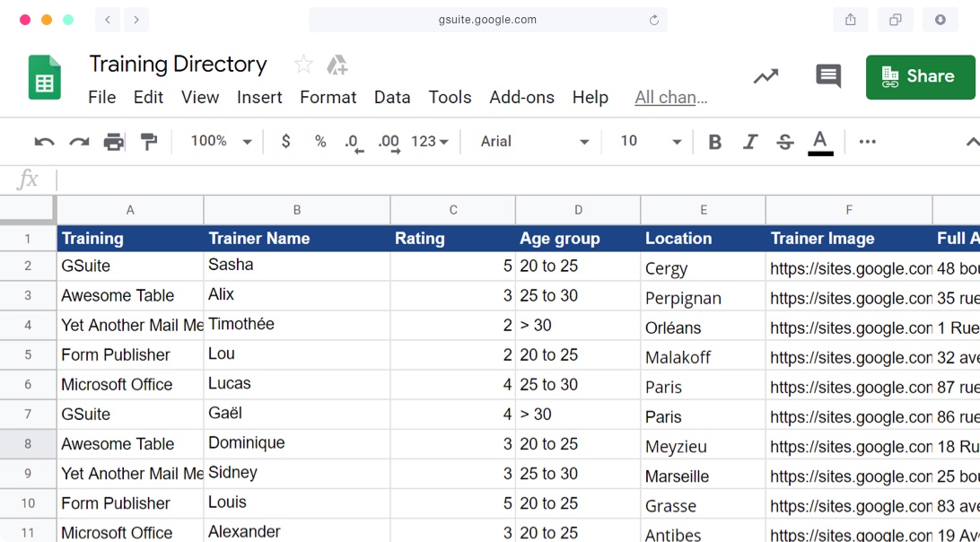Click the Training Directory title
The width and height of the screenshot is (980, 542).
[x=178, y=64]
